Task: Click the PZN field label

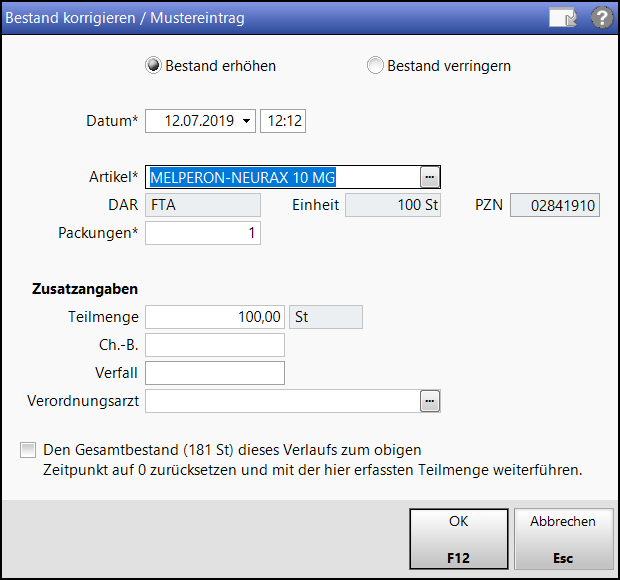Action: [489, 205]
